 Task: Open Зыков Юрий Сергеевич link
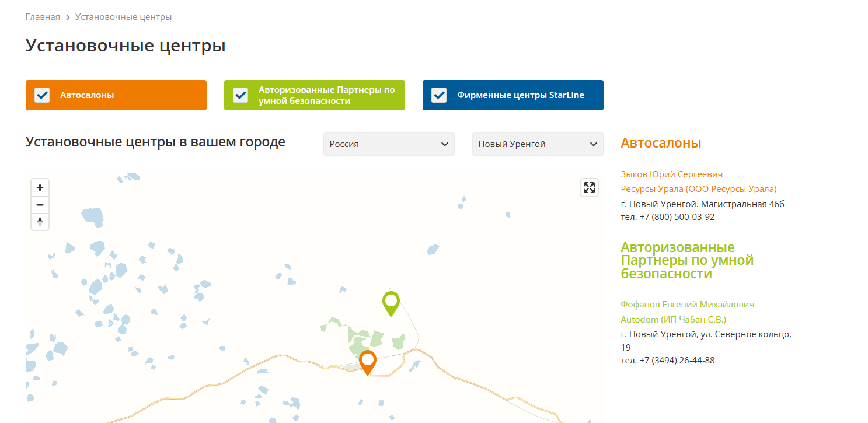[672, 174]
